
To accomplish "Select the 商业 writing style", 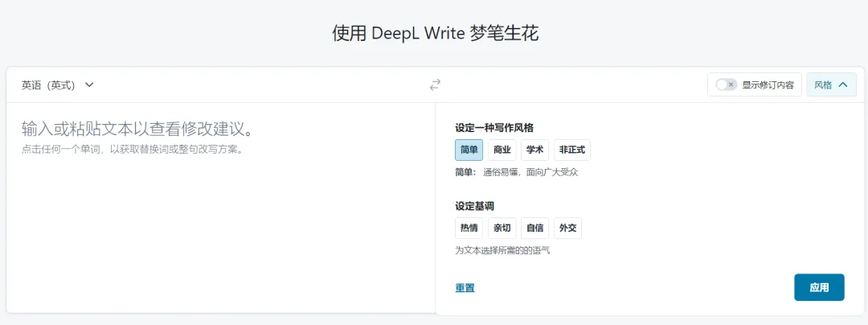I will point(502,150).
